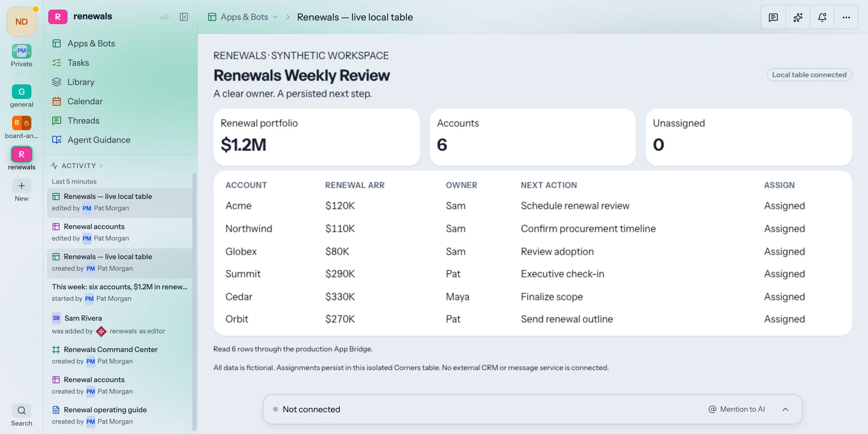Open the general workspace icon
Image resolution: width=868 pixels, height=434 pixels.
pos(21,92)
